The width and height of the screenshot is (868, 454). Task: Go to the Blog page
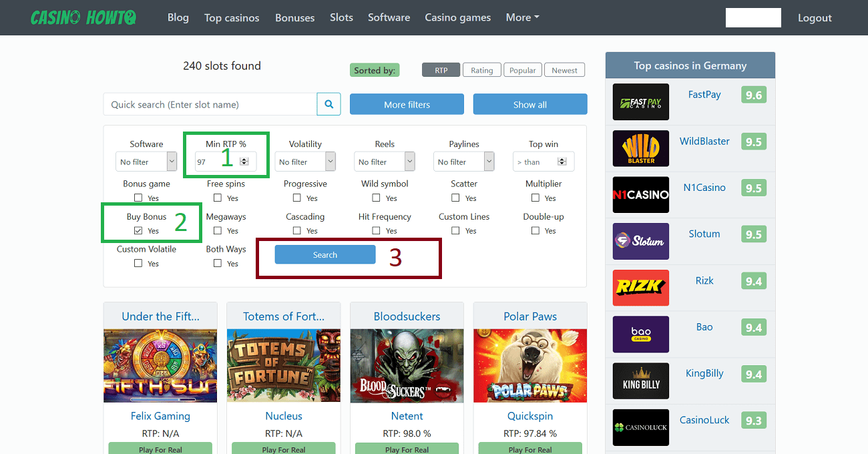click(178, 17)
